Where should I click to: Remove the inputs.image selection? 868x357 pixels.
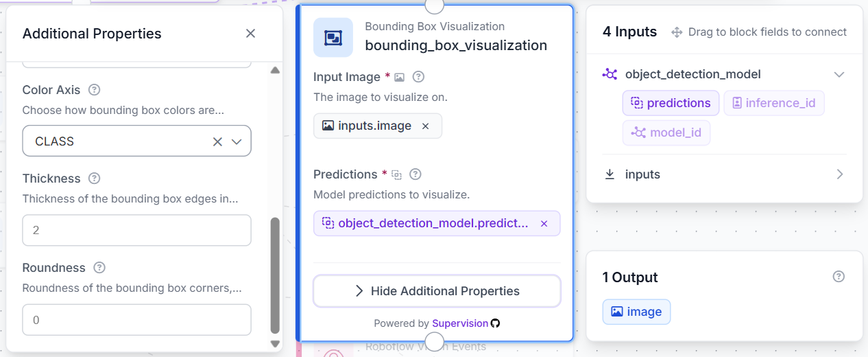tap(425, 126)
